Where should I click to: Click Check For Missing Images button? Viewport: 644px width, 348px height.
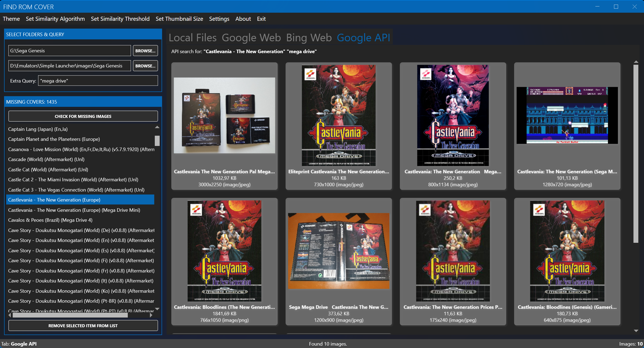tap(83, 116)
